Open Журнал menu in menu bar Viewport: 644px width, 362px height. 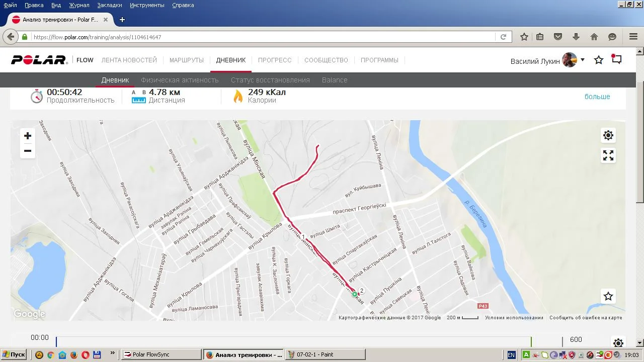click(79, 5)
